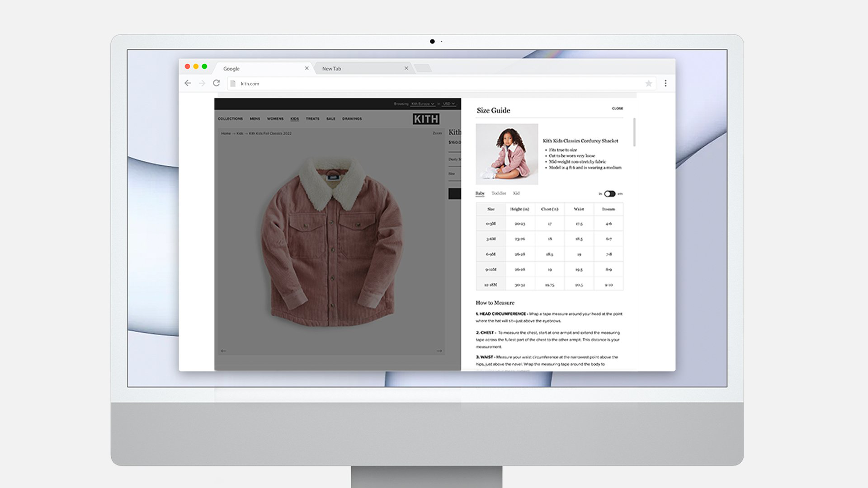This screenshot has height=488, width=868.
Task: Expand the Kith Europe region dropdown
Action: [423, 104]
